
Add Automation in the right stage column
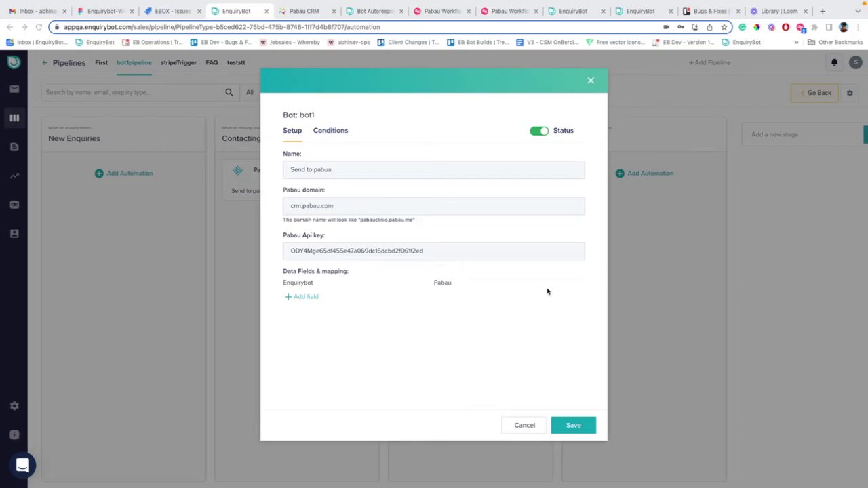[645, 173]
